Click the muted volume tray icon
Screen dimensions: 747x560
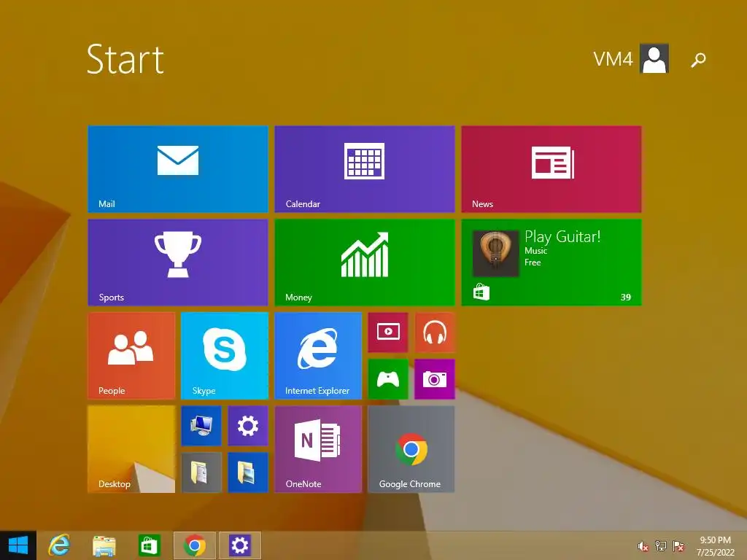click(643, 546)
